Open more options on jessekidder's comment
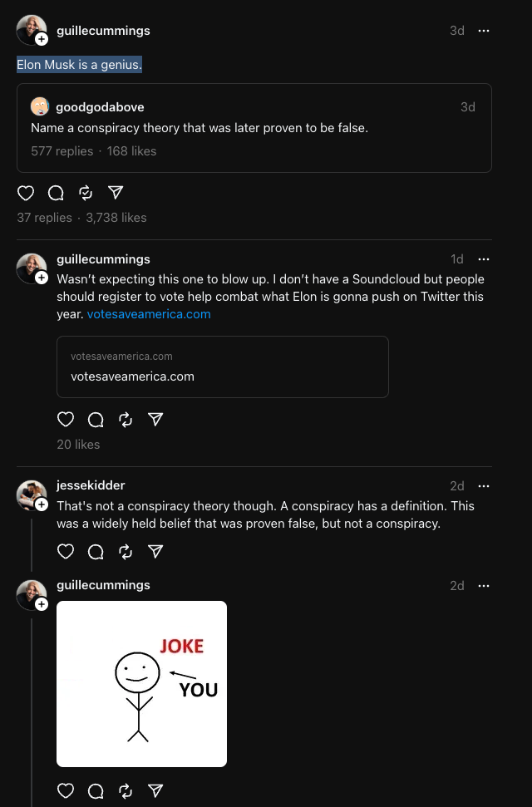 coord(484,486)
